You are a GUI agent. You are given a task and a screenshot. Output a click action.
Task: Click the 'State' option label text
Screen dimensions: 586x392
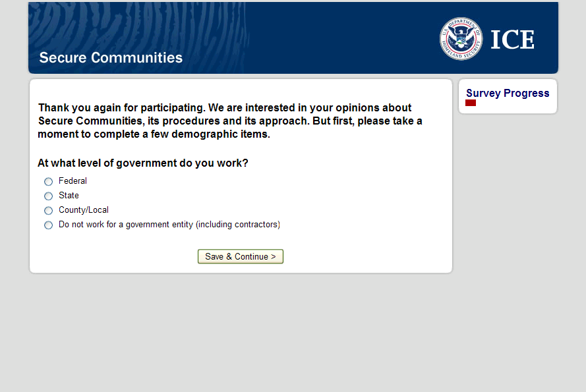tap(69, 196)
